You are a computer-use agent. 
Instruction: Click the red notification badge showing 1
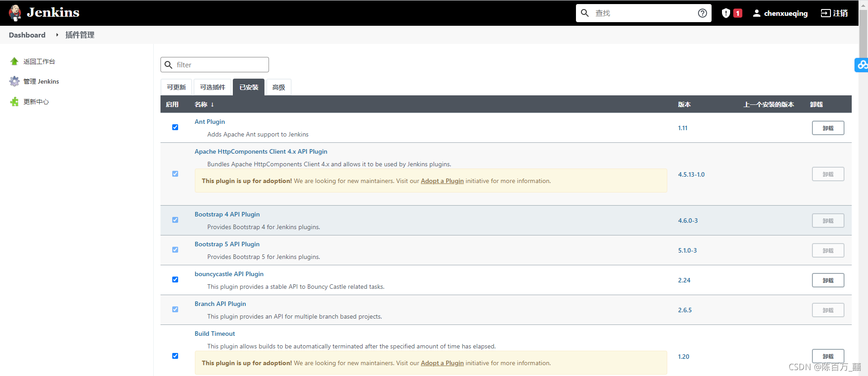738,13
